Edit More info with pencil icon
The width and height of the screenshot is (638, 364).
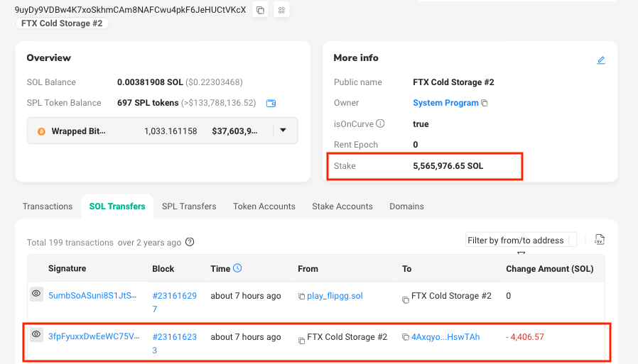[x=600, y=60]
